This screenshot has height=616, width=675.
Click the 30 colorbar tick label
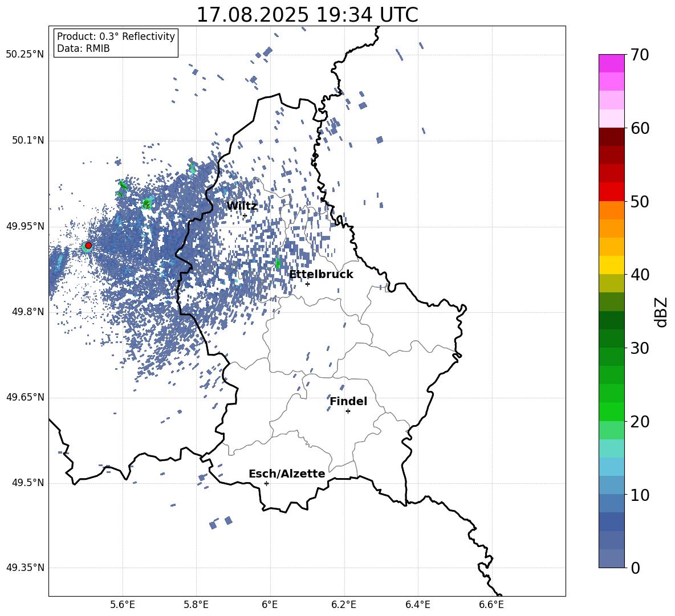(640, 348)
